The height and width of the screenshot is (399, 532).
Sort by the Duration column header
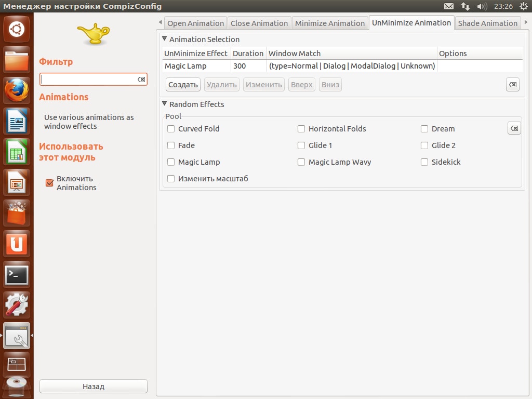[249, 54]
